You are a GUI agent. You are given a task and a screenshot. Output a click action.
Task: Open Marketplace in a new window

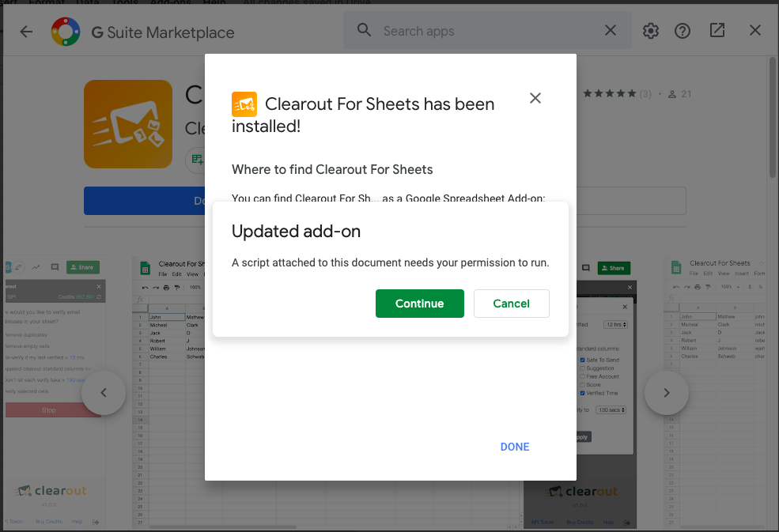click(x=717, y=31)
